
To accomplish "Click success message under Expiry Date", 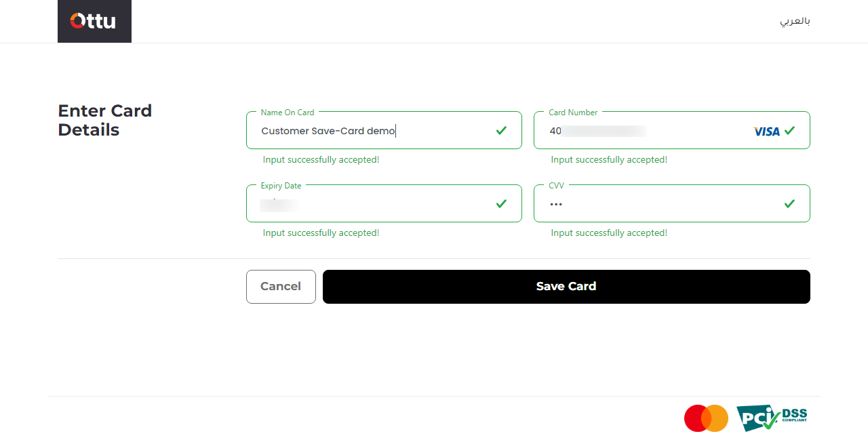I will point(321,233).
